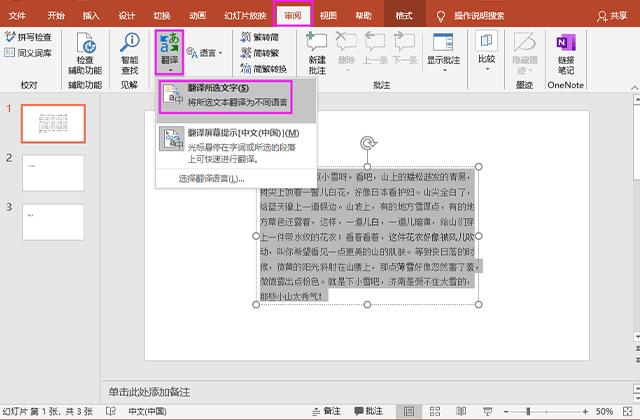
Task: Click the 共享 share button
Action: (x=612, y=16)
